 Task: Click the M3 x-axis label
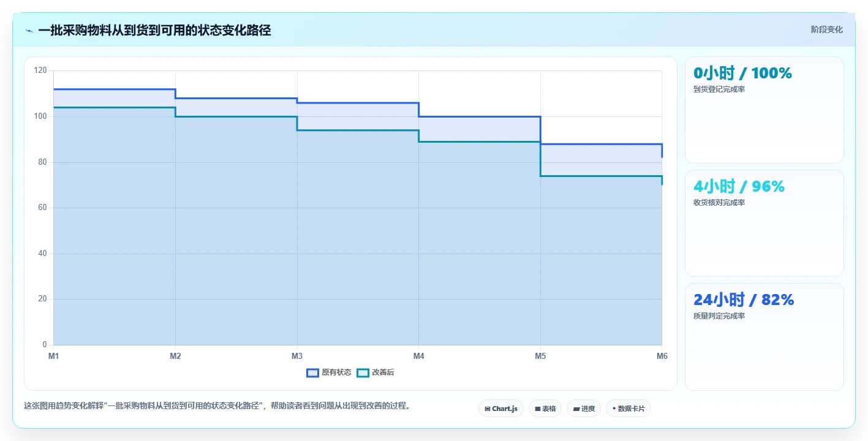(x=297, y=356)
